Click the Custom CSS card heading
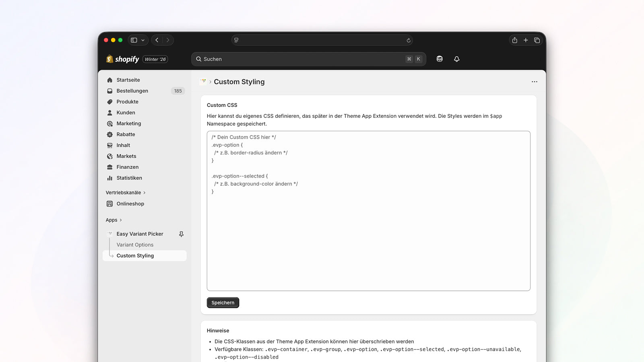The width and height of the screenshot is (644, 362). 222,105
